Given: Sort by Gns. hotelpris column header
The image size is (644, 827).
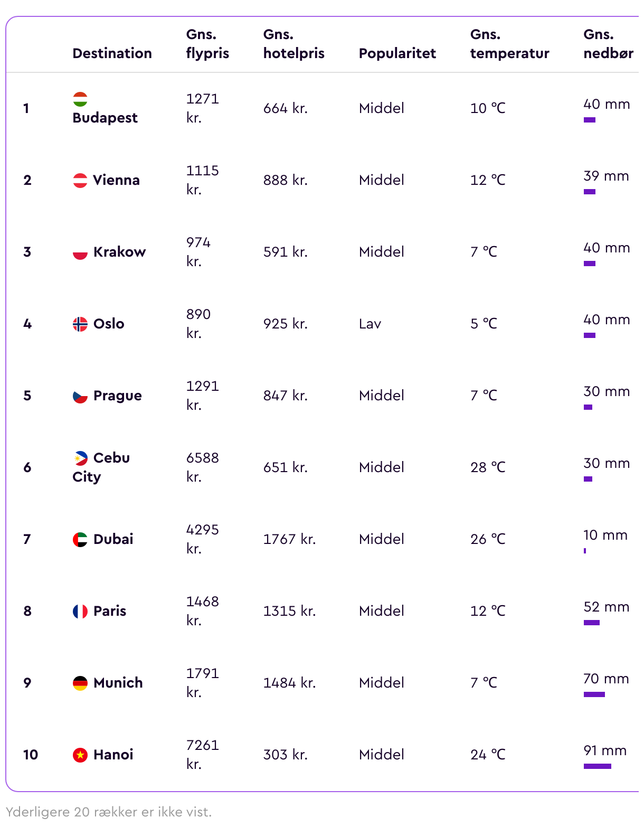Looking at the screenshot, I should pyautogui.click(x=294, y=44).
